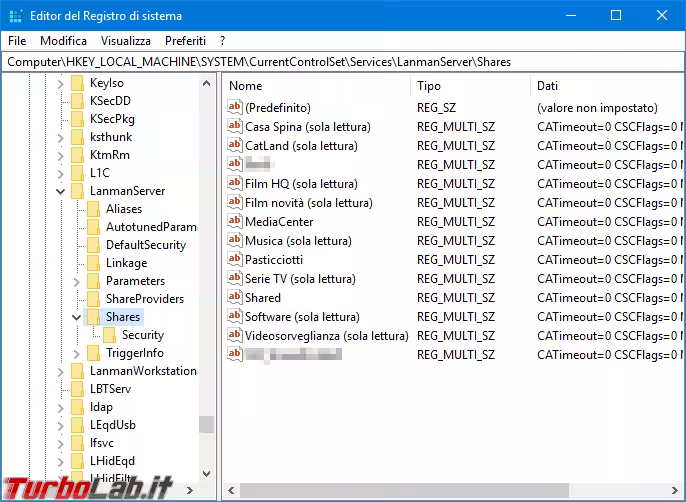This screenshot has height=502, width=686.
Task: Click the Security subkey folder icon
Action: click(x=109, y=335)
